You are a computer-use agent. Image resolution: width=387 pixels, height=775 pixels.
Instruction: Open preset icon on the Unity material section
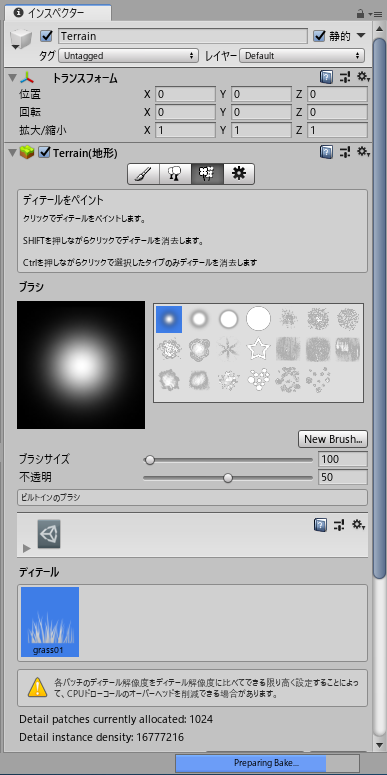point(339,524)
